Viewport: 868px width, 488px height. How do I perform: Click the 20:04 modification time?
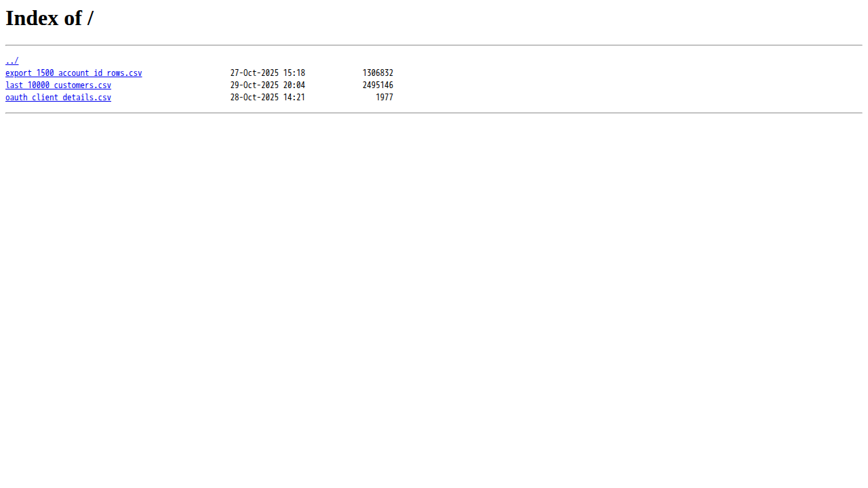294,85
